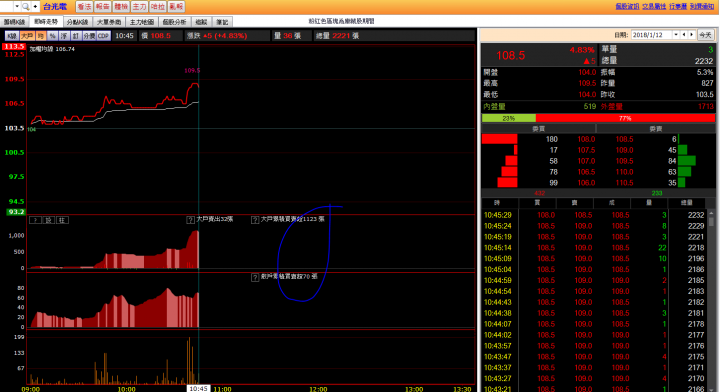
Task: Click the 77% red outer-volume bar
Action: (x=625, y=118)
